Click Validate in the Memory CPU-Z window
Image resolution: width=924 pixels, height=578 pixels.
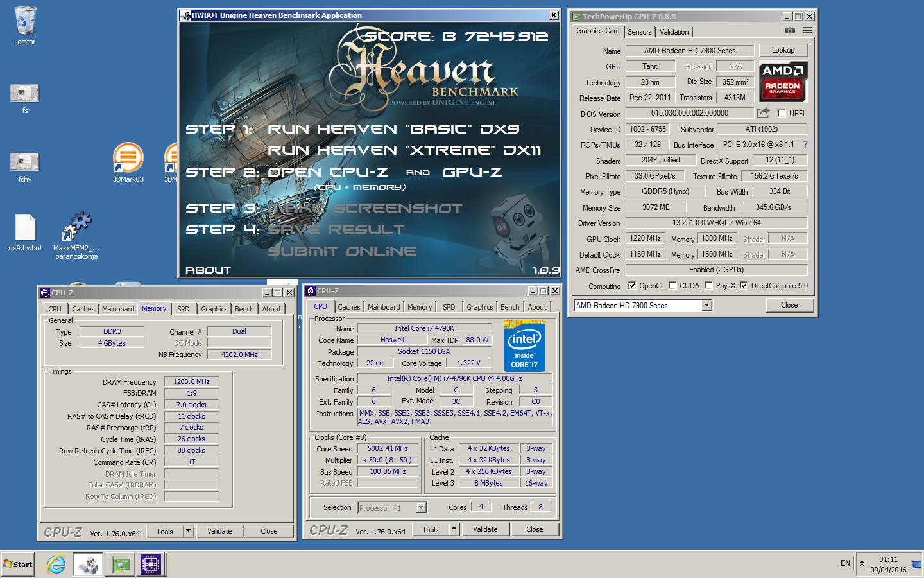click(x=219, y=531)
